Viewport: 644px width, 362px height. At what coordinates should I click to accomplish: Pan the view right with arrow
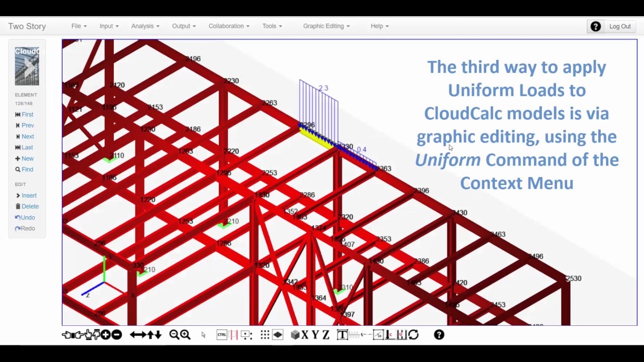click(142, 335)
